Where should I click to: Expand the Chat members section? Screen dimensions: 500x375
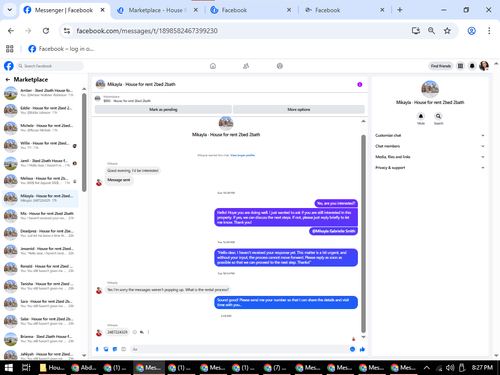(430, 146)
